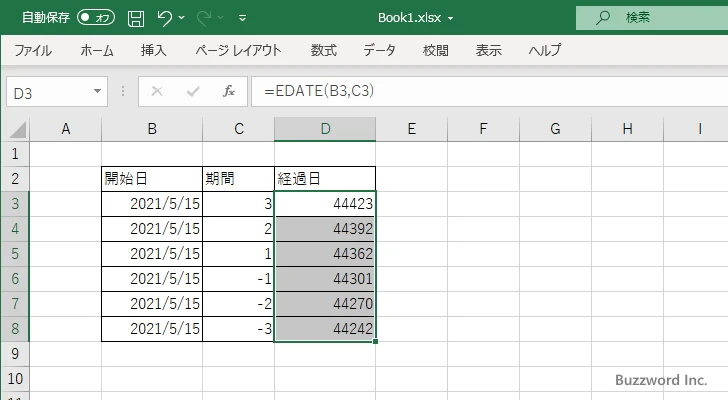Select column G header
Image resolution: width=728 pixels, height=400 pixels.
coord(555,129)
